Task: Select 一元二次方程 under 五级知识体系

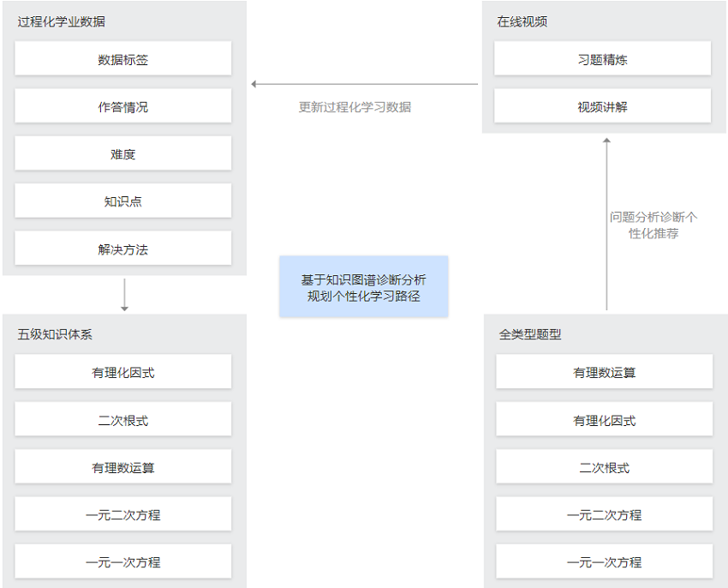Action: point(123,514)
